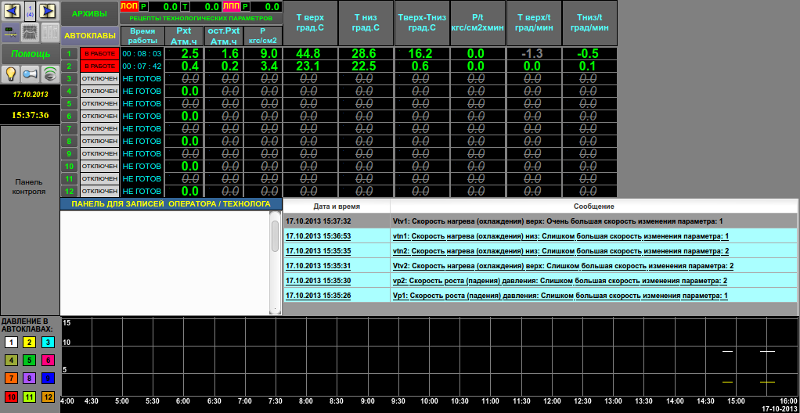Open the controller device view icon
Screen dimensions: 800x413
(x=10, y=32)
